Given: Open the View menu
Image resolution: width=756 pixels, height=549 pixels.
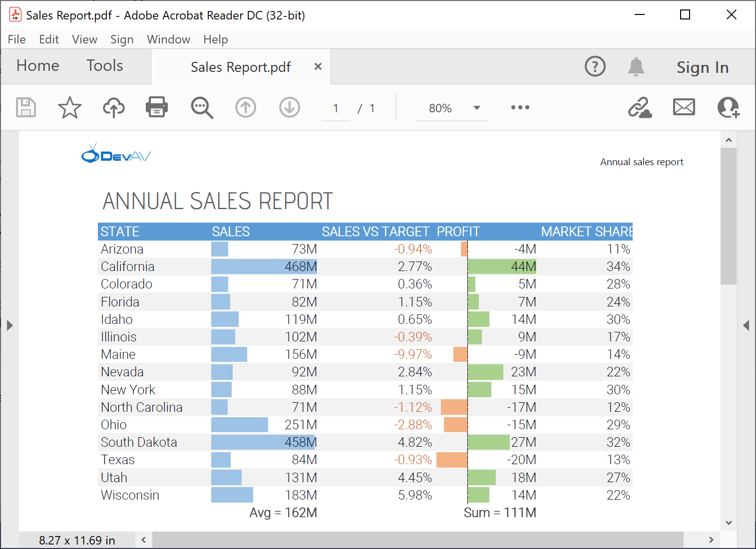Looking at the screenshot, I should [x=84, y=39].
